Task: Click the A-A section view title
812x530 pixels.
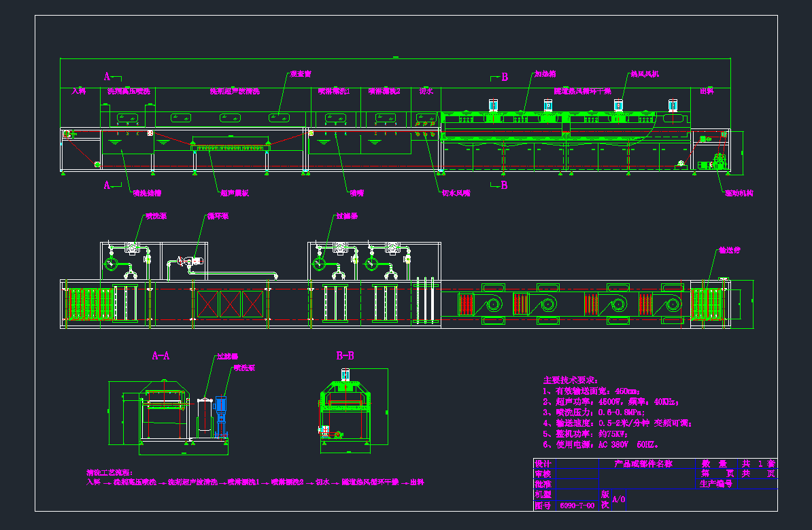Action: click(x=160, y=355)
